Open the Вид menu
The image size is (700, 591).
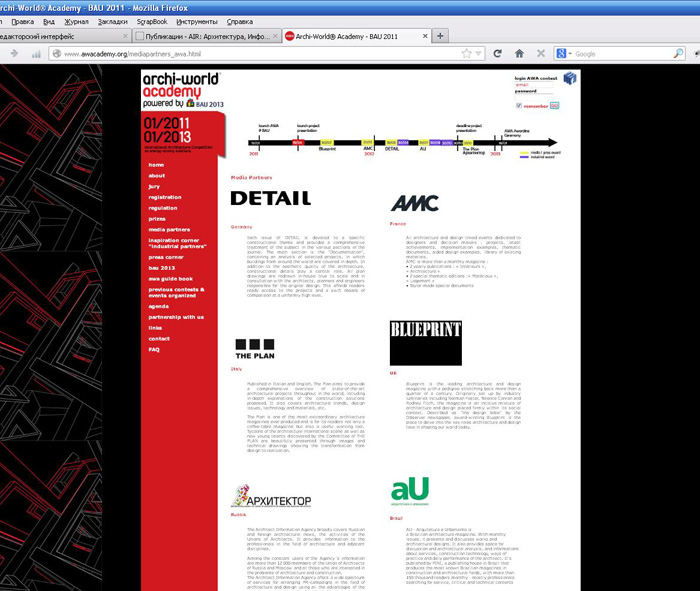coord(49,21)
